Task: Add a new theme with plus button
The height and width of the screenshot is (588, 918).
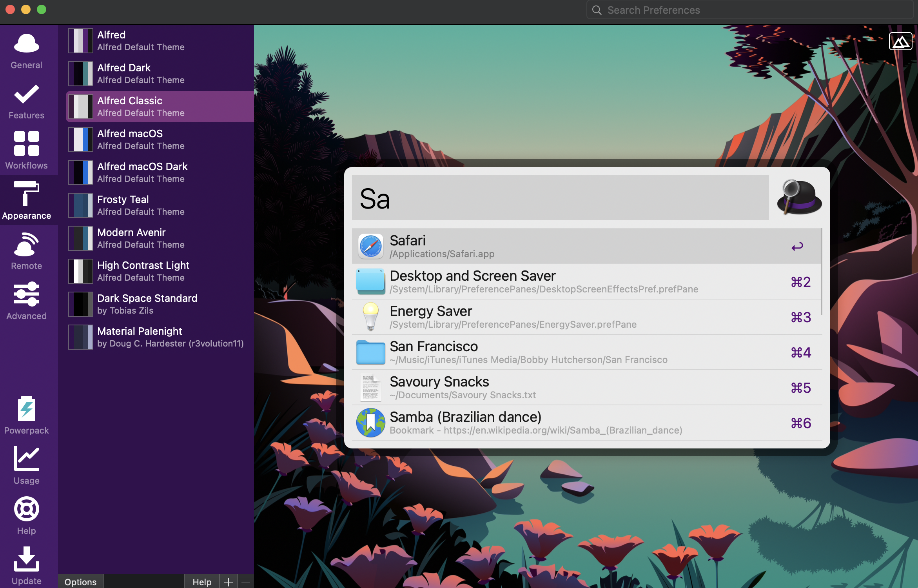Action: [x=229, y=582]
